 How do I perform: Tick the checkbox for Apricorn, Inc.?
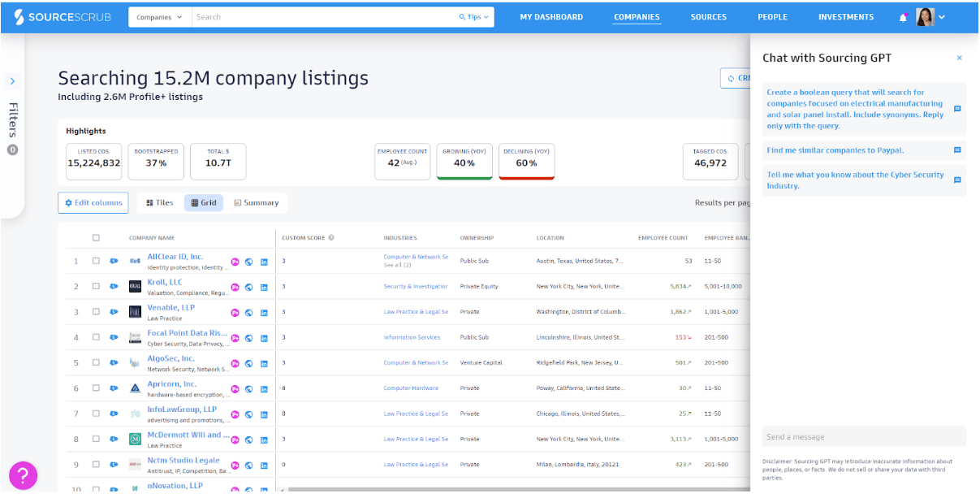[96, 388]
